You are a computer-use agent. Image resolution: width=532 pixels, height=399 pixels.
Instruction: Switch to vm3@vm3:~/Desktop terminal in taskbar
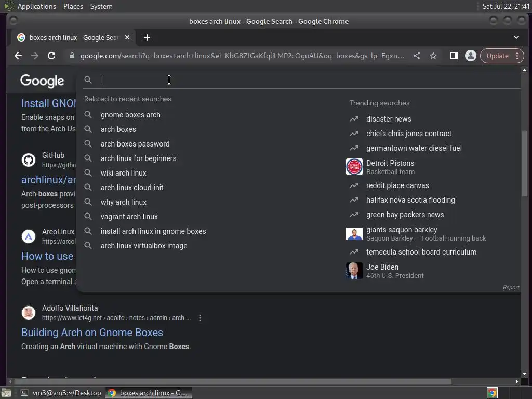coord(61,393)
